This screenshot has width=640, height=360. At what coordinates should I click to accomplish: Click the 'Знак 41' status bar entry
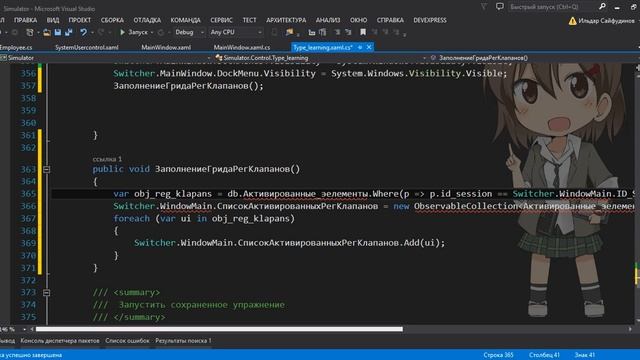point(584,355)
